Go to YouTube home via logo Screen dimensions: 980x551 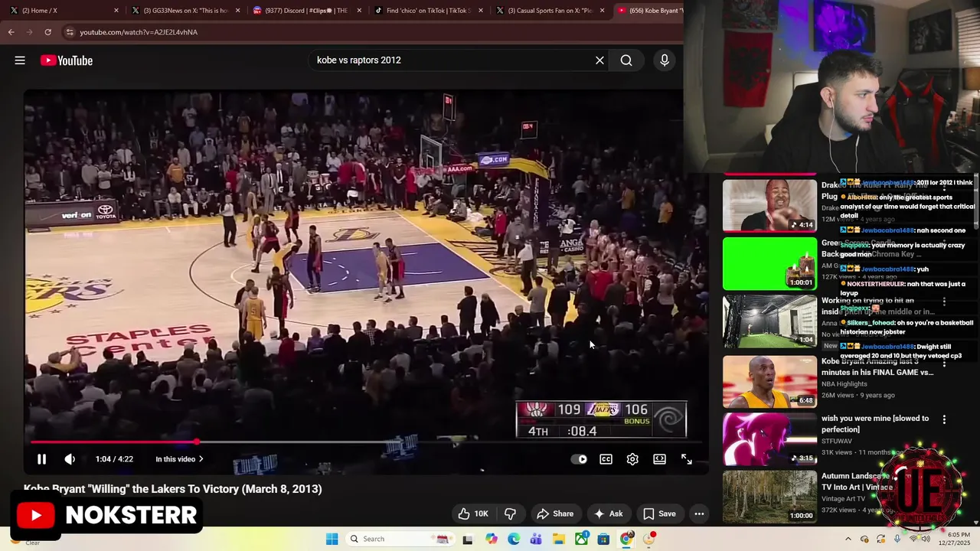tap(67, 60)
